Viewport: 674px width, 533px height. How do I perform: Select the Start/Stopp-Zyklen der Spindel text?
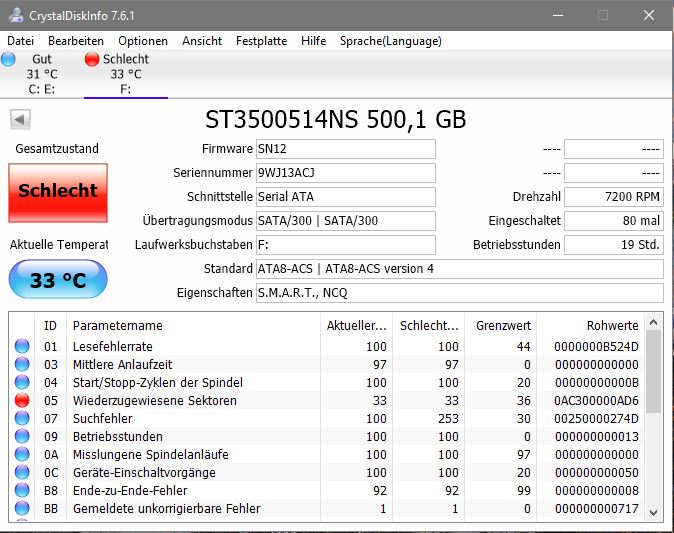pos(158,383)
